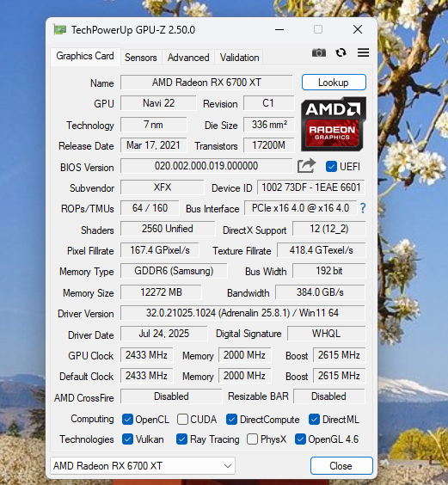This screenshot has height=485, width=448.
Task: Click the Driver Date Jul 24, 2025
Action: point(163,334)
